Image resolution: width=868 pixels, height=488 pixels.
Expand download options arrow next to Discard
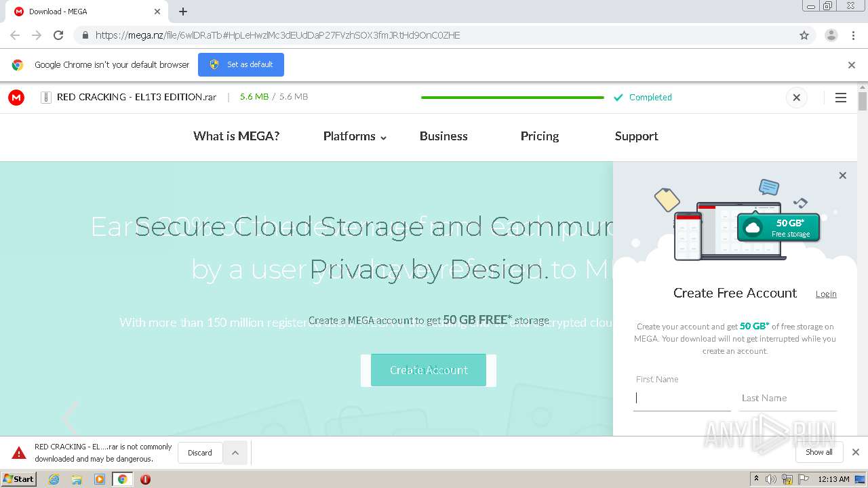tap(235, 453)
